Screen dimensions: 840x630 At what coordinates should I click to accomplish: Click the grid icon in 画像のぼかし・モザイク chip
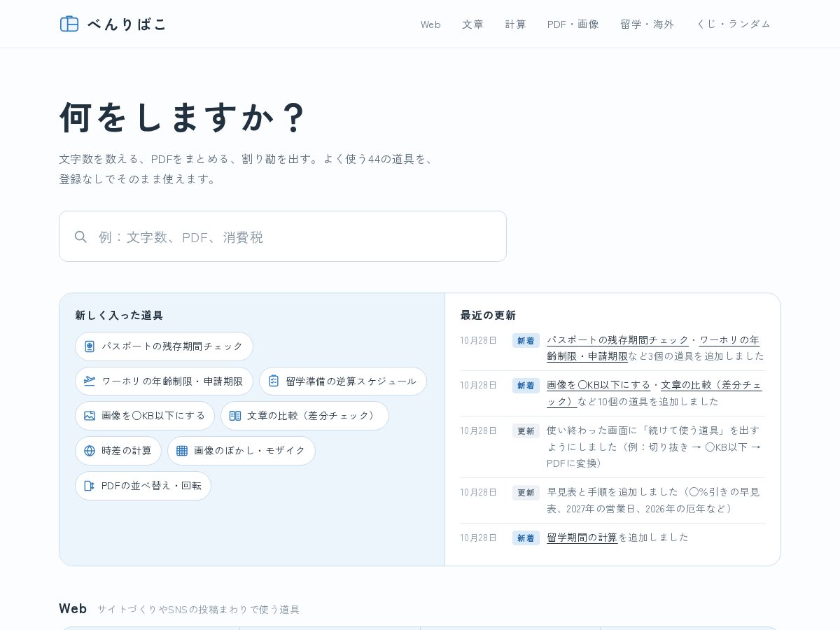(182, 451)
